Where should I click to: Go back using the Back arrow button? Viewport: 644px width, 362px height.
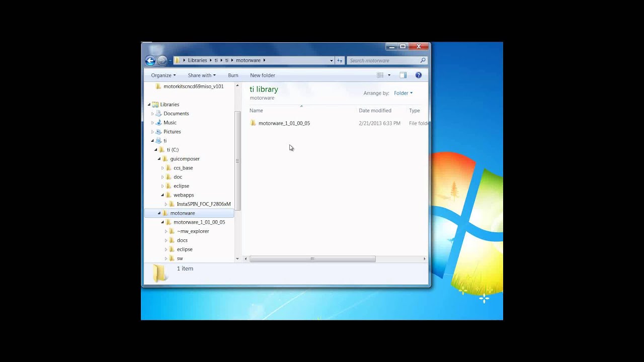150,60
